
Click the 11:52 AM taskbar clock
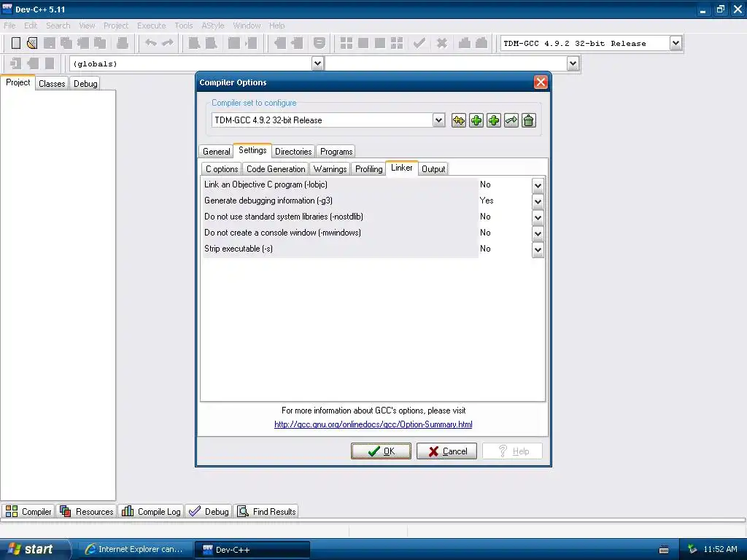click(x=720, y=549)
